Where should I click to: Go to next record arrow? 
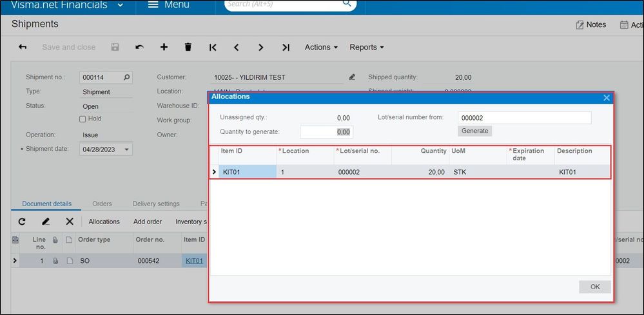pos(260,47)
